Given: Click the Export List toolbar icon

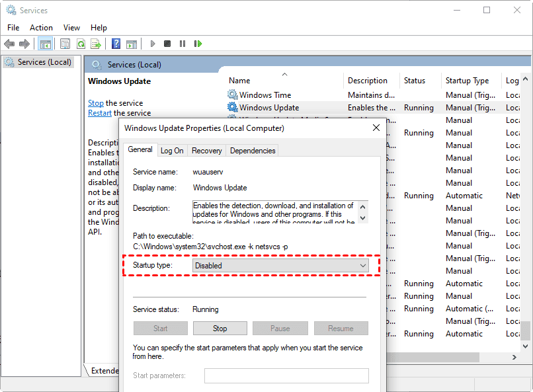Looking at the screenshot, I should (96, 44).
